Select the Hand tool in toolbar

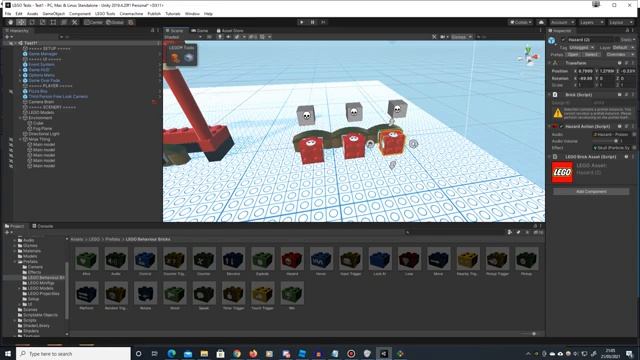click(x=11, y=22)
